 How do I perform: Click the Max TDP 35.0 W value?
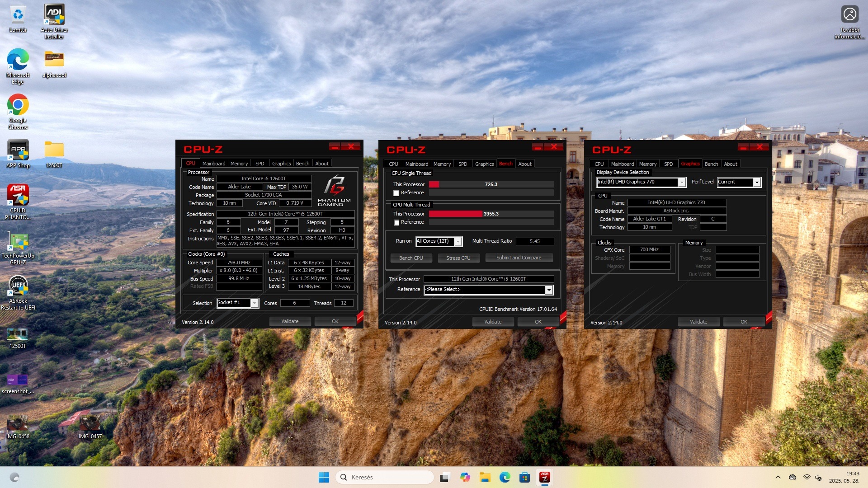click(x=299, y=187)
